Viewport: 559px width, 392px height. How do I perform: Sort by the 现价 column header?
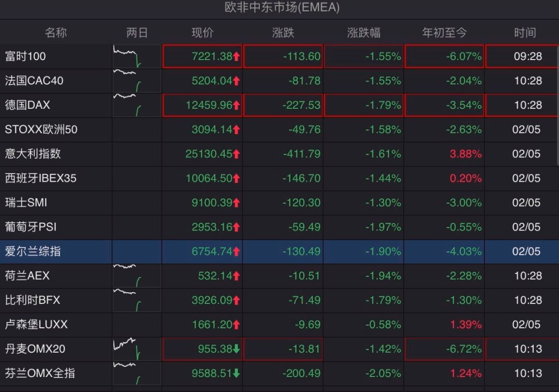[202, 33]
